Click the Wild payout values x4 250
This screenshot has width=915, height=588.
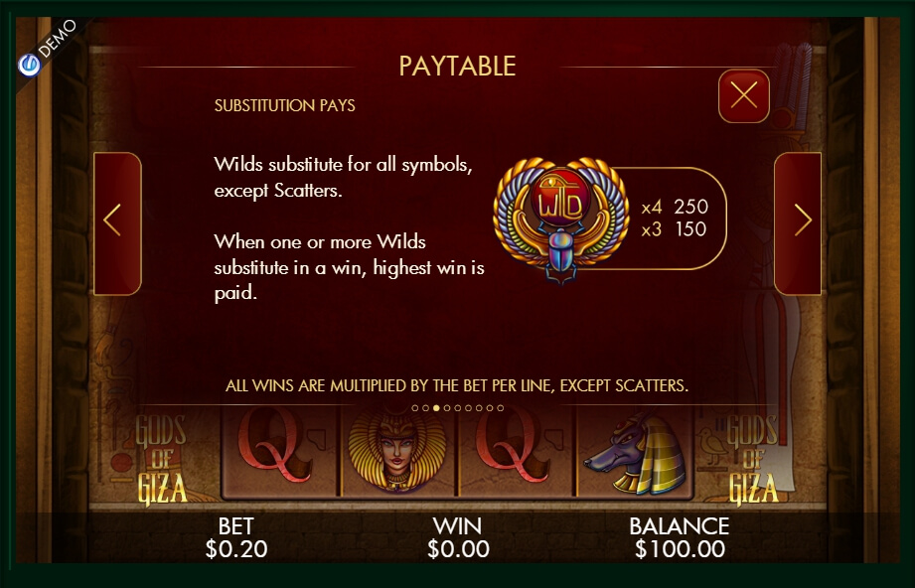tap(675, 207)
